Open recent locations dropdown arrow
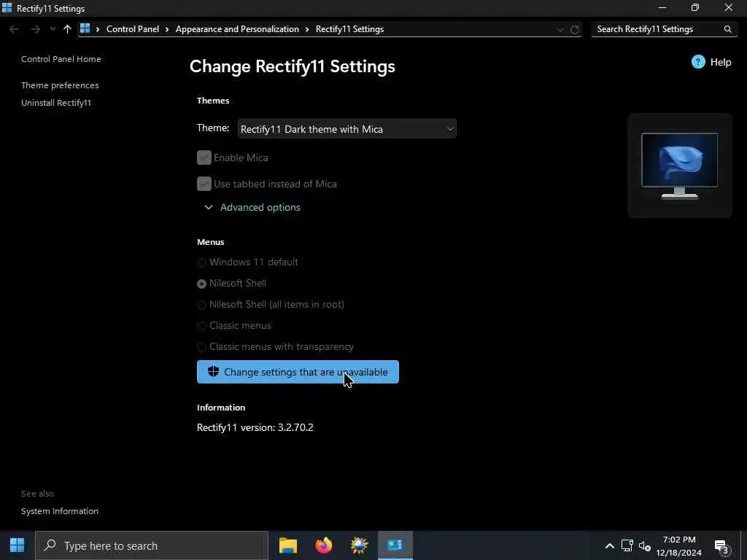Viewport: 747px width, 560px height. (x=52, y=29)
